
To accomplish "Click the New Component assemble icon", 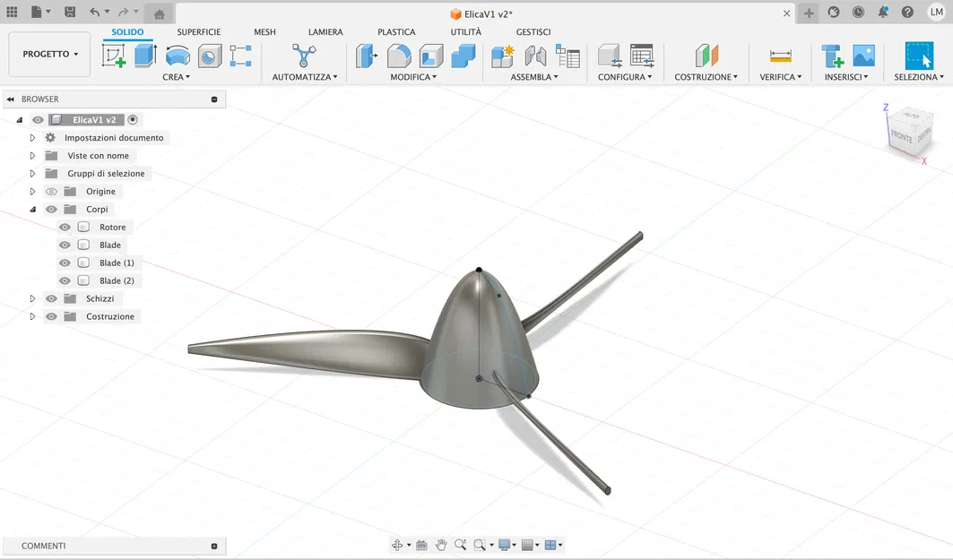I will (500, 56).
